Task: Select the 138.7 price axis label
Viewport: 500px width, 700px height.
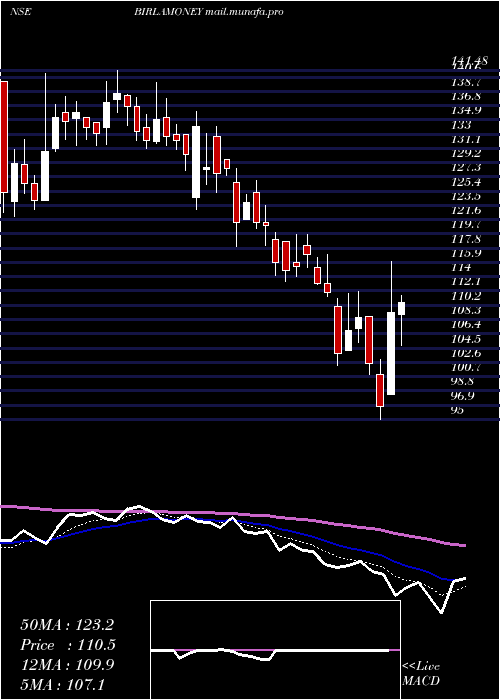Action: (466, 82)
